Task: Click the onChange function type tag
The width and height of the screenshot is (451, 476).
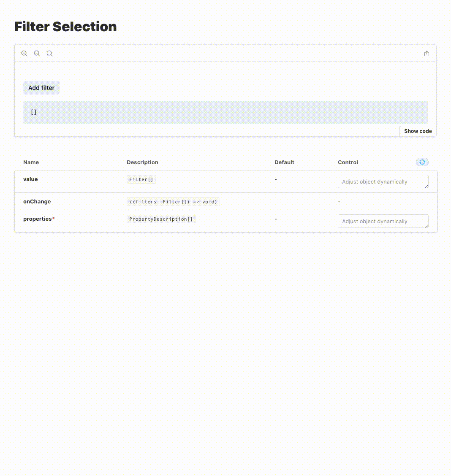Action: [173, 202]
